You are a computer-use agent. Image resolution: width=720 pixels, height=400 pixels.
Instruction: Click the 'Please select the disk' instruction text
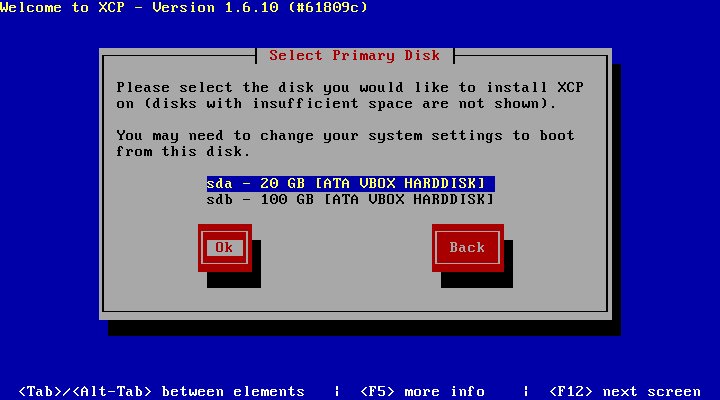pos(349,95)
